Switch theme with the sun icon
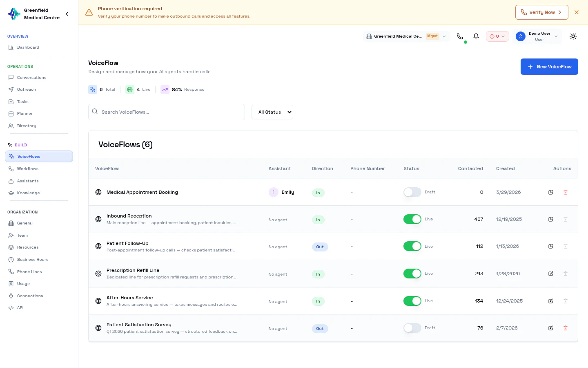588x368 pixels. [x=573, y=36]
